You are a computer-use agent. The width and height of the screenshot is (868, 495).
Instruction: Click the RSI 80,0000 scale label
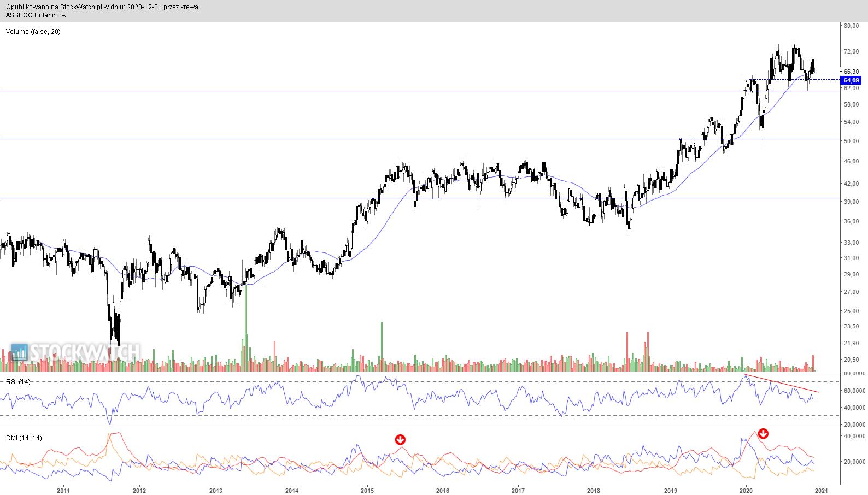[x=854, y=374]
